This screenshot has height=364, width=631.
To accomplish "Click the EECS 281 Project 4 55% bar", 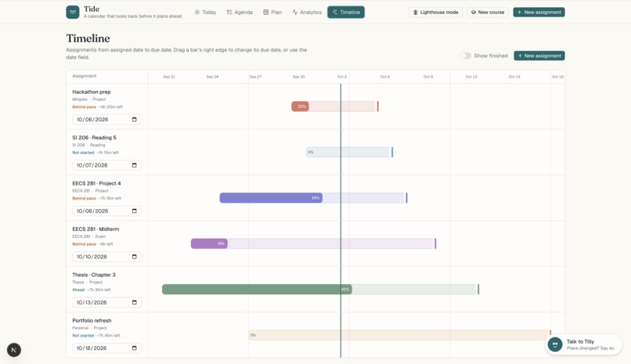I will (x=271, y=197).
